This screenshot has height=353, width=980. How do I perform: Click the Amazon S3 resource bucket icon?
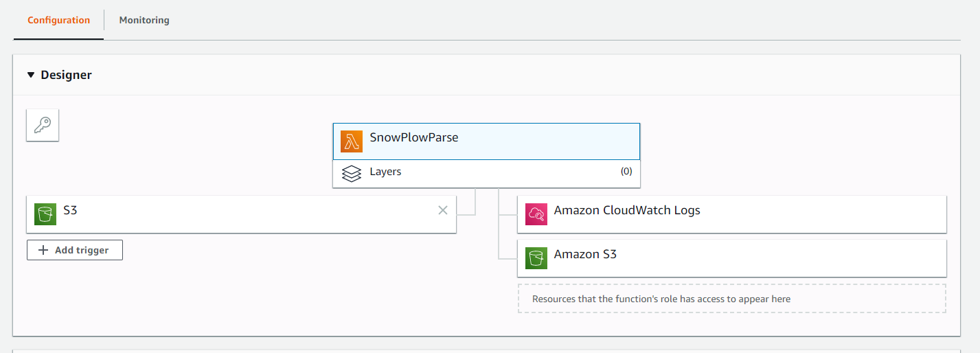point(536,258)
